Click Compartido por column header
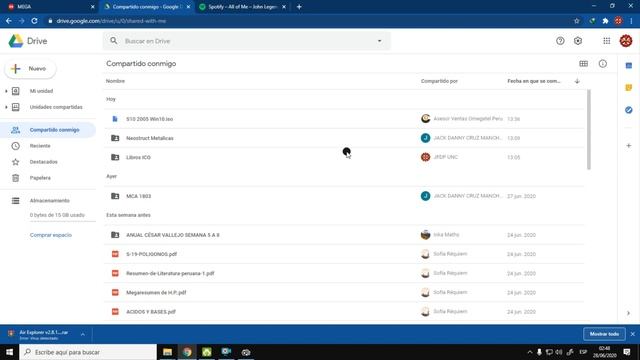Viewport: 640px width, 360px height. point(439,81)
